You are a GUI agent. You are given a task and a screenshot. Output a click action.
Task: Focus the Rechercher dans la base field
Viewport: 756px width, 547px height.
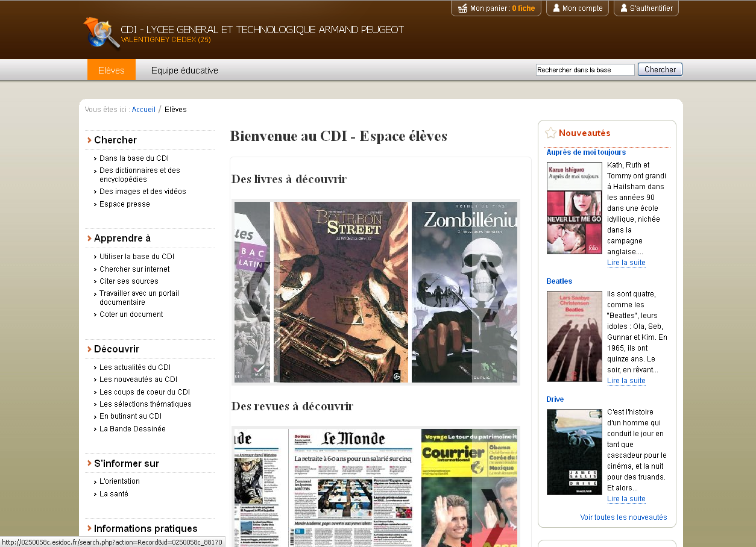[585, 70]
